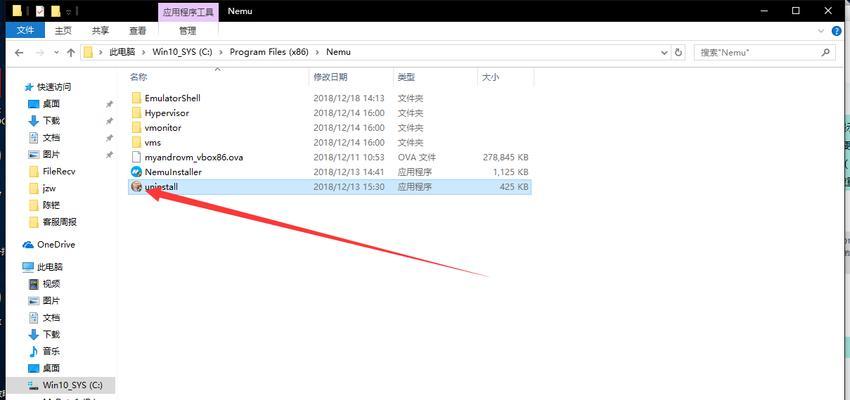850x400 pixels.
Task: Select the EmulatorShell folder icon
Action: click(x=136, y=98)
